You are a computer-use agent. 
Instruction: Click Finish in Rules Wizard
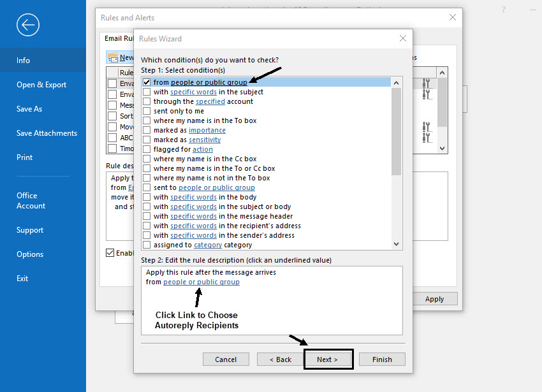(x=382, y=359)
